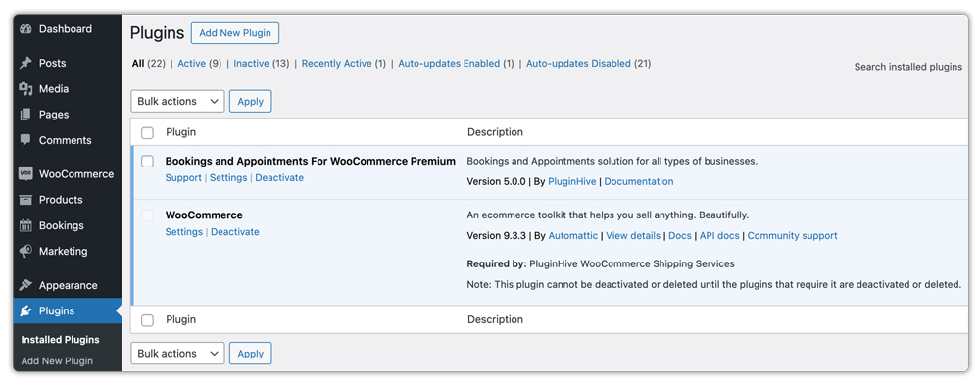The width and height of the screenshot is (980, 382).
Task: Open WooCommerce Docs link
Action: point(680,236)
